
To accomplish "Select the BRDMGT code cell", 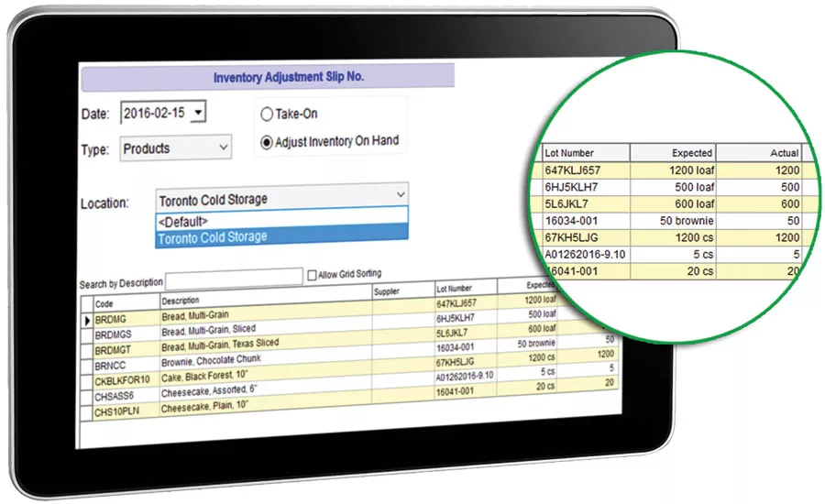I will [126, 350].
